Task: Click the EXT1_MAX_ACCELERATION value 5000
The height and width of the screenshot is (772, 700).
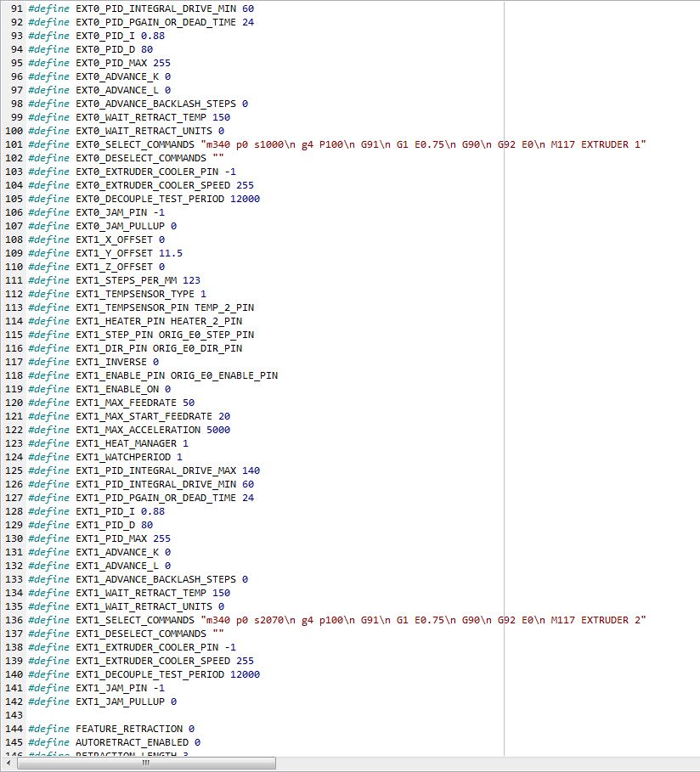Action: pos(218,430)
